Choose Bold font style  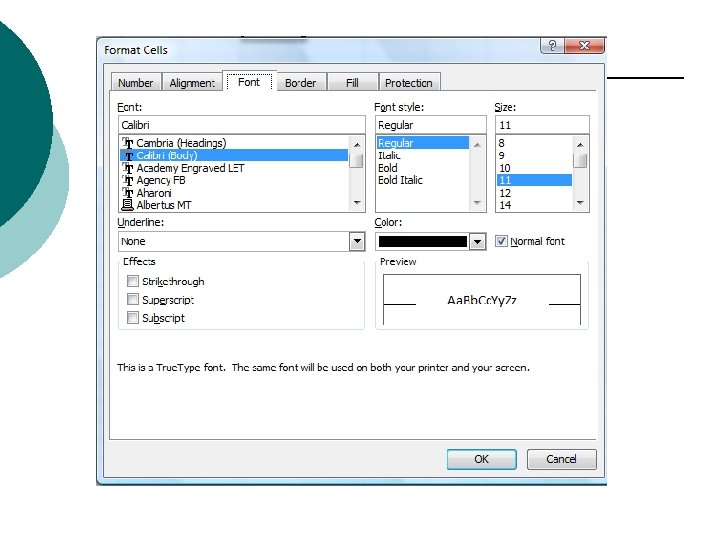423,168
